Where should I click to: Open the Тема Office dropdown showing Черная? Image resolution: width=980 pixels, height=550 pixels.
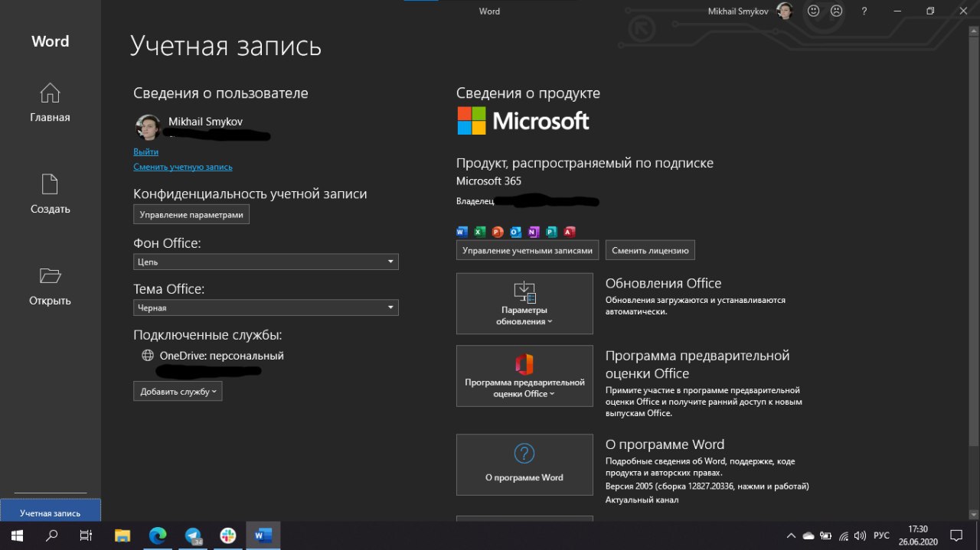(x=266, y=308)
